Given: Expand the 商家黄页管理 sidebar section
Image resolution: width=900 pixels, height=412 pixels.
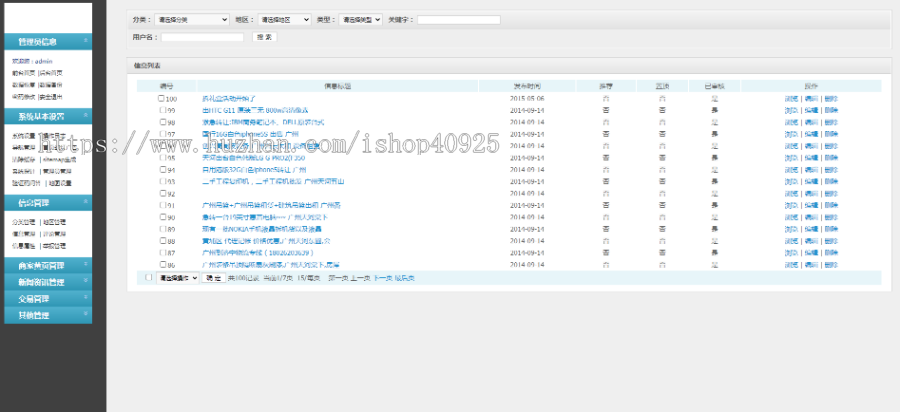Looking at the screenshot, I should [x=48, y=265].
